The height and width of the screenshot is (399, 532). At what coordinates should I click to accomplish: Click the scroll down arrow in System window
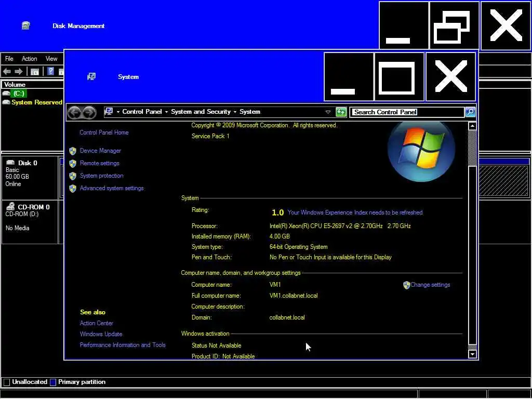pos(472,354)
